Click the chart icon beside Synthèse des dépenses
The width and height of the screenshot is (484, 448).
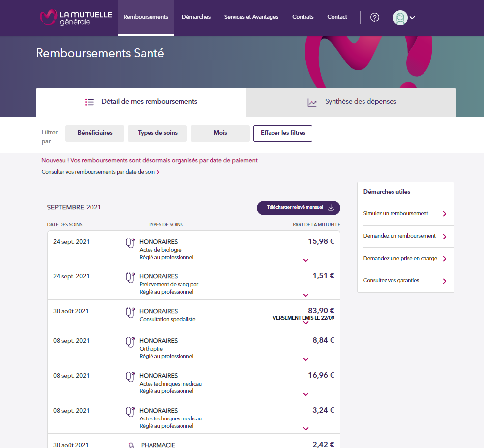pos(311,102)
